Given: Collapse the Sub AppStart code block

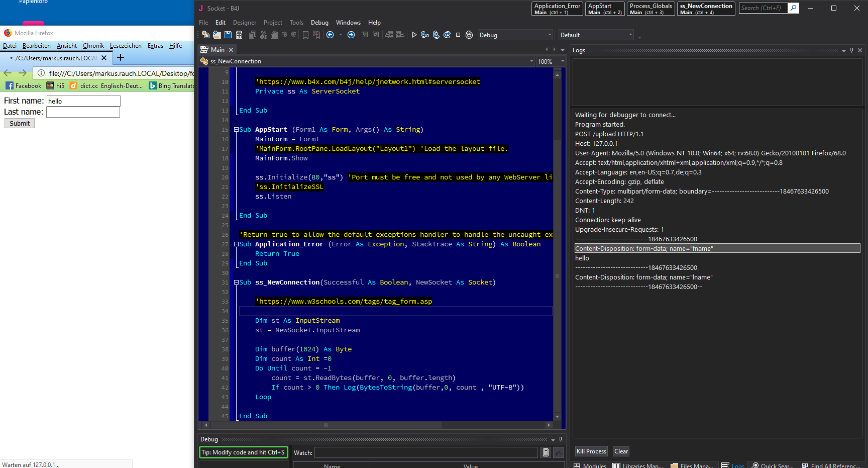Looking at the screenshot, I should tap(236, 130).
